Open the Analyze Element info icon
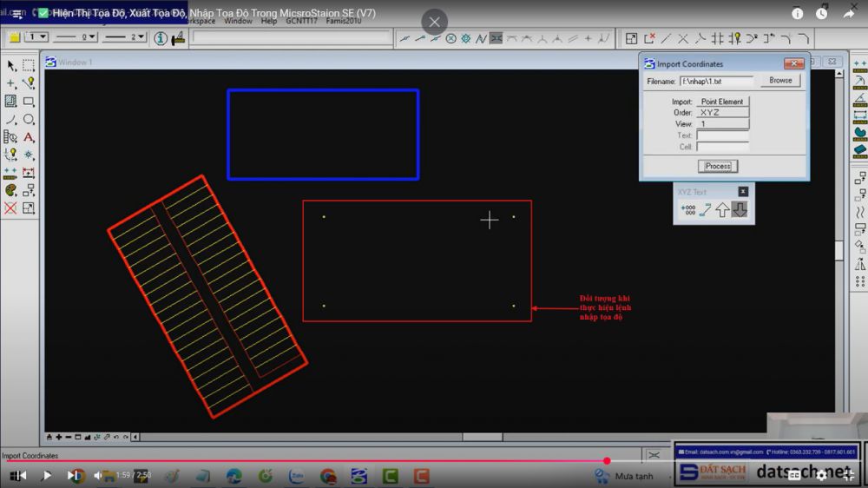This screenshot has width=868, height=488. point(161,38)
